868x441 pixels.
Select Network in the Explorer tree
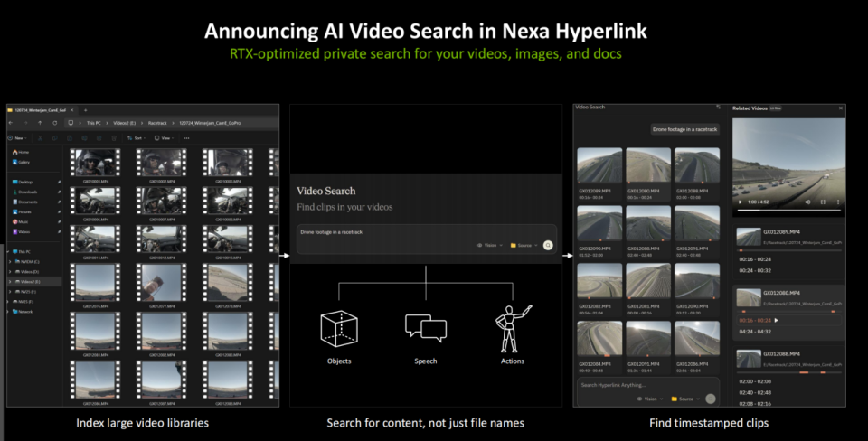(22, 312)
